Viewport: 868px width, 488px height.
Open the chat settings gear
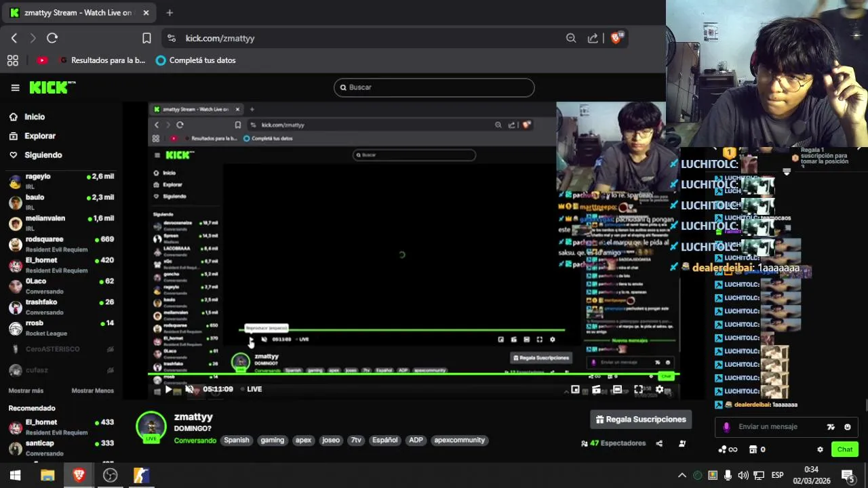[820, 449]
